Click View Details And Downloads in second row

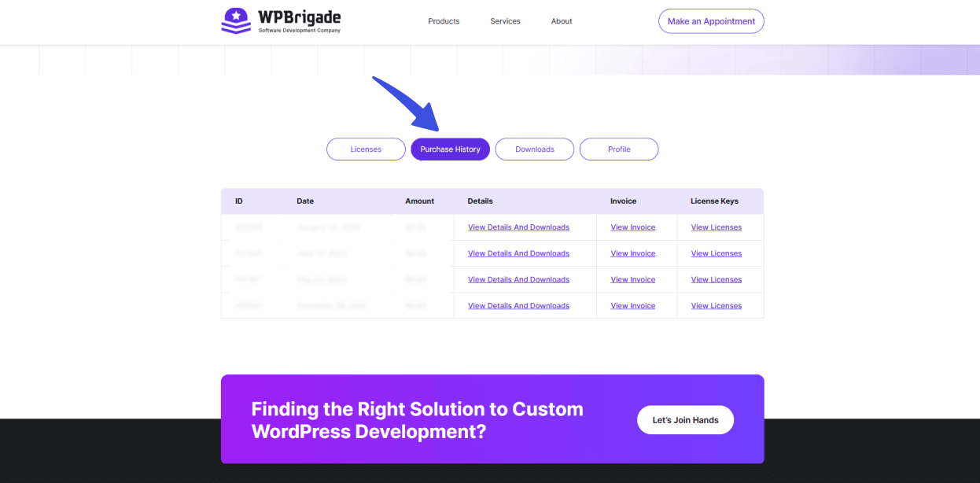[518, 253]
